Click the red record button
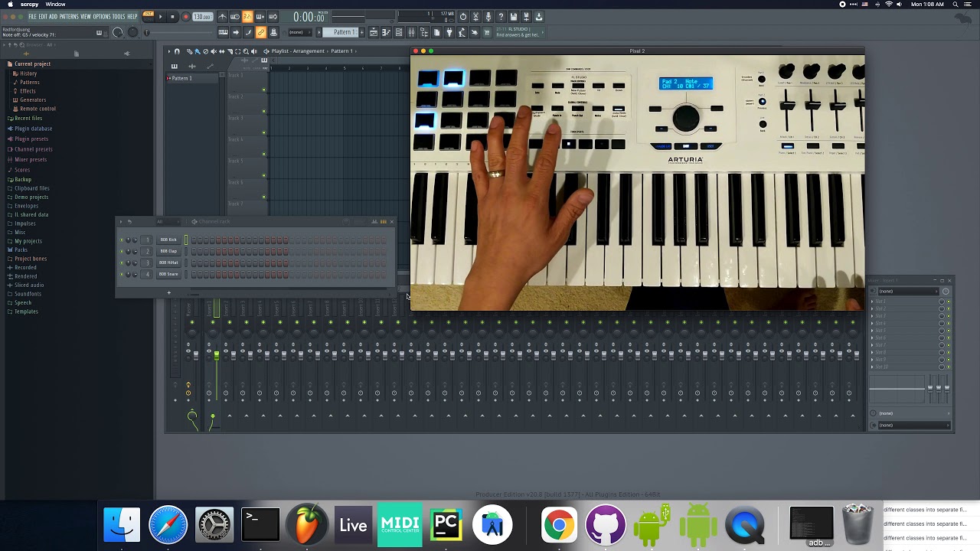Screen dimensions: 980x551 coord(185,16)
